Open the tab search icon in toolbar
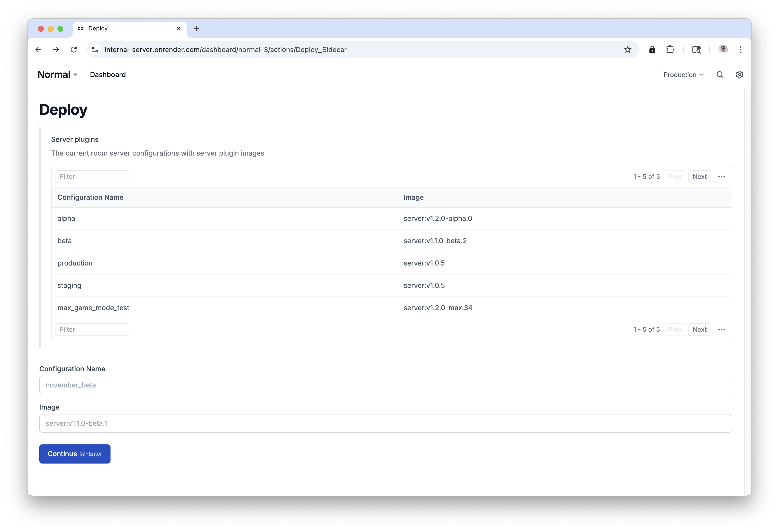Viewport: 779px width, 532px height. pyautogui.click(x=696, y=50)
